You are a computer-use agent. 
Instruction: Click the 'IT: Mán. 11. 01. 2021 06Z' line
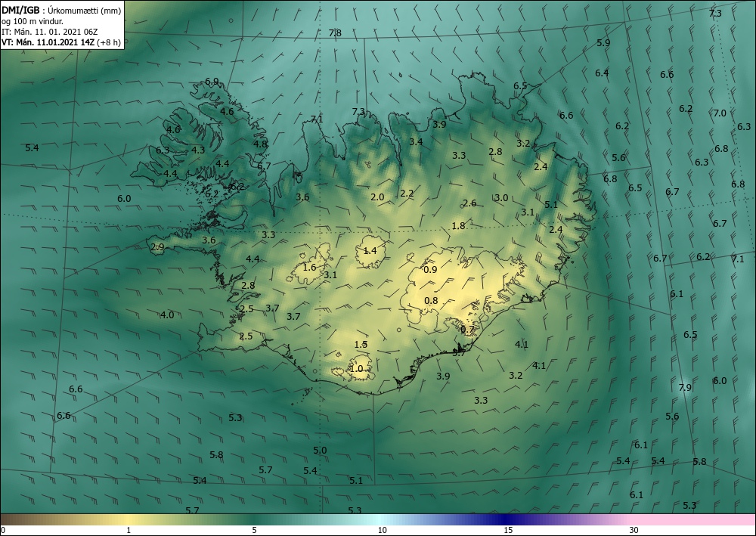50,32
